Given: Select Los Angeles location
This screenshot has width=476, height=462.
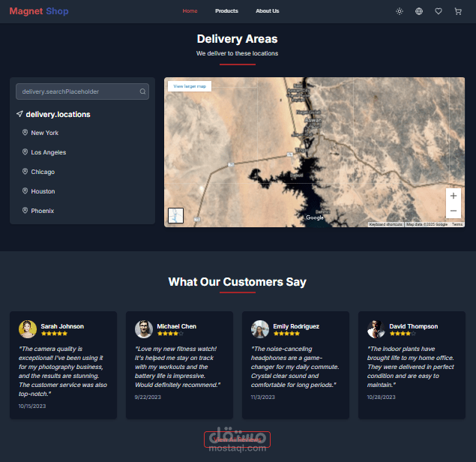Looking at the screenshot, I should pyautogui.click(x=48, y=152).
